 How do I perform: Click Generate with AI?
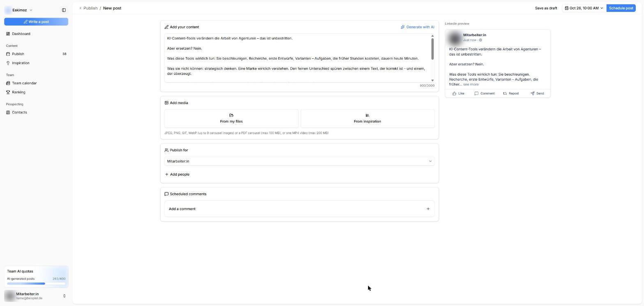pyautogui.click(x=417, y=27)
